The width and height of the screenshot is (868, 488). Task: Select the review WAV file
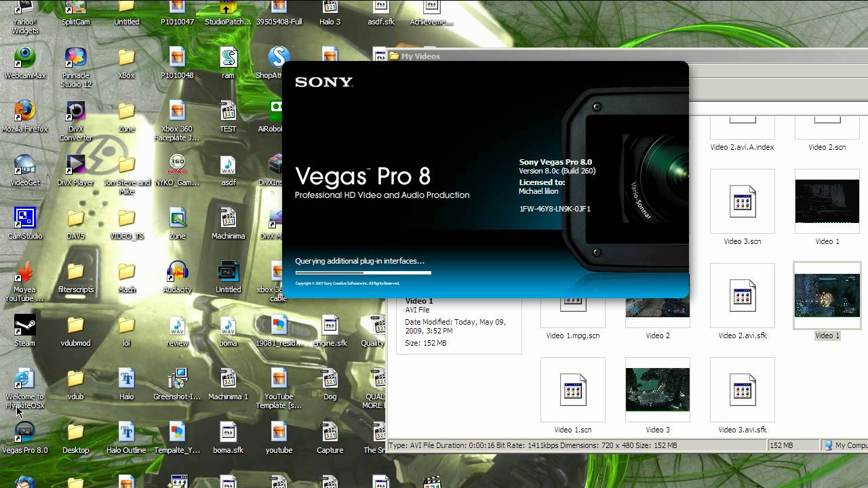tap(178, 330)
